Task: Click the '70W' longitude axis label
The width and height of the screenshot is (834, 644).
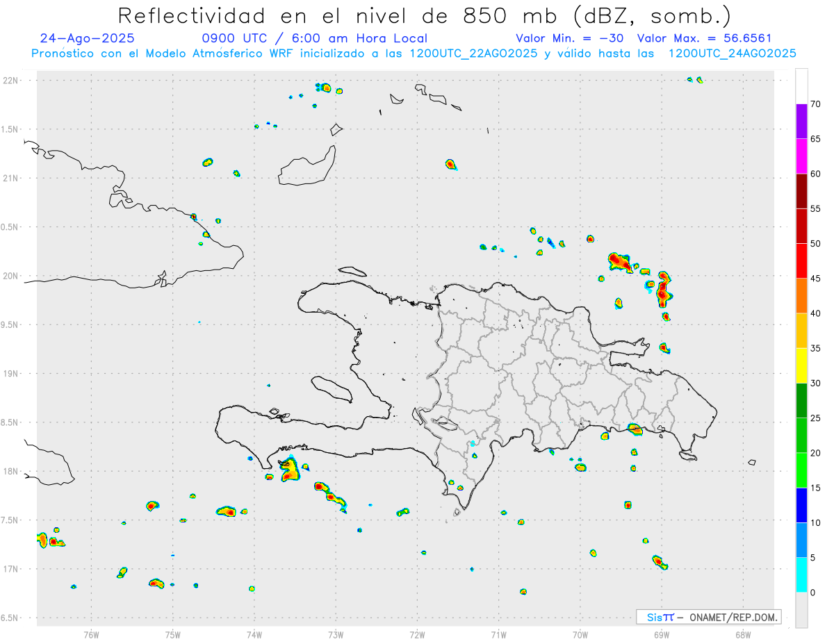Action: pyautogui.click(x=580, y=634)
